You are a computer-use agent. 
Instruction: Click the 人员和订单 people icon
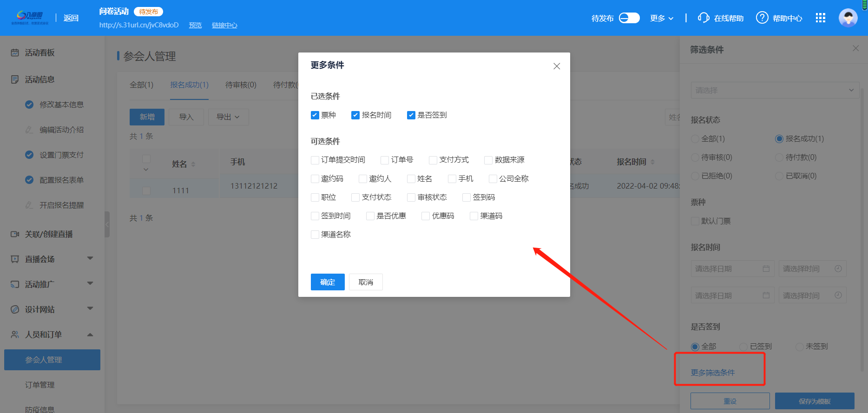point(15,334)
